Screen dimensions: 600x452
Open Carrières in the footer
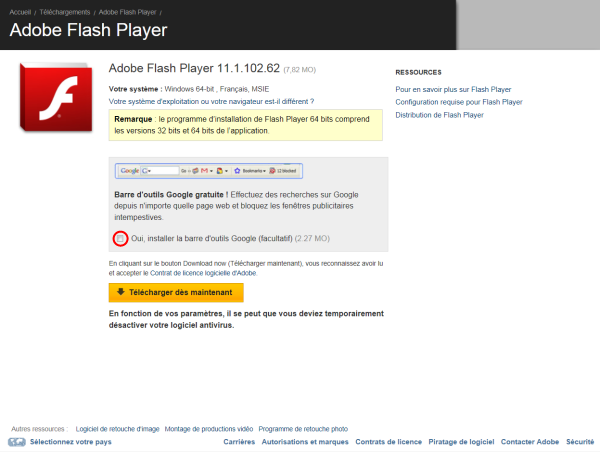pyautogui.click(x=239, y=441)
